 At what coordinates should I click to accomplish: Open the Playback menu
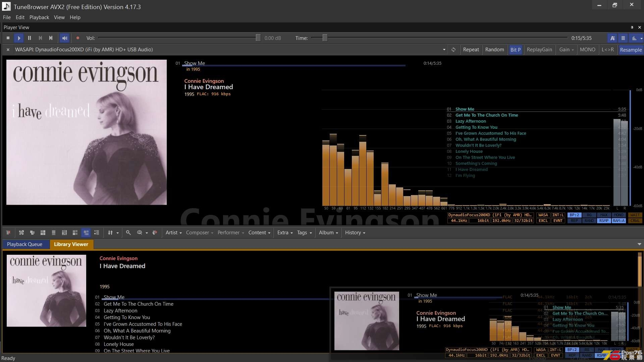click(39, 17)
